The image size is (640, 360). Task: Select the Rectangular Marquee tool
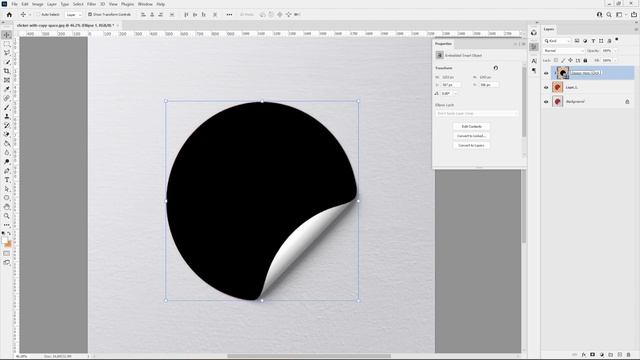pyautogui.click(x=7, y=44)
